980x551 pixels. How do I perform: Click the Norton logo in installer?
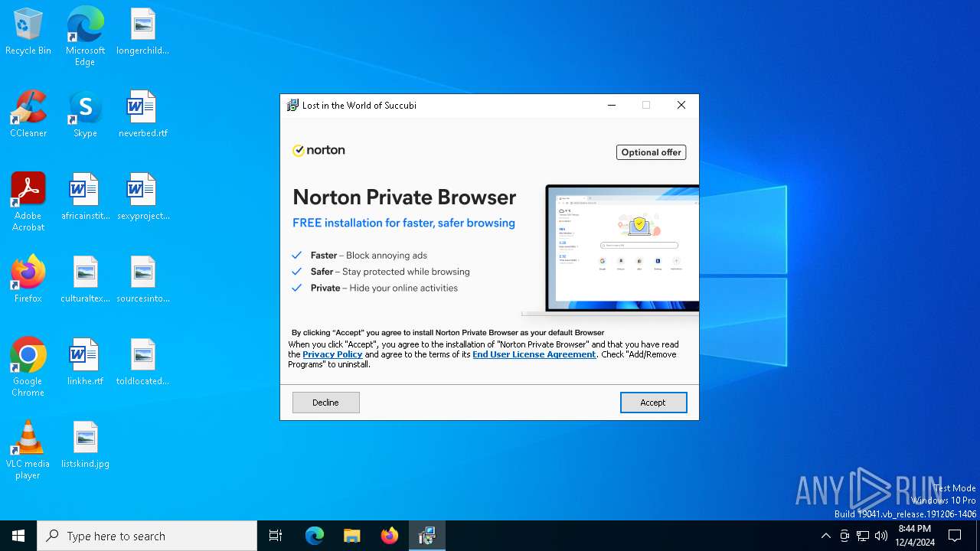pyautogui.click(x=318, y=151)
